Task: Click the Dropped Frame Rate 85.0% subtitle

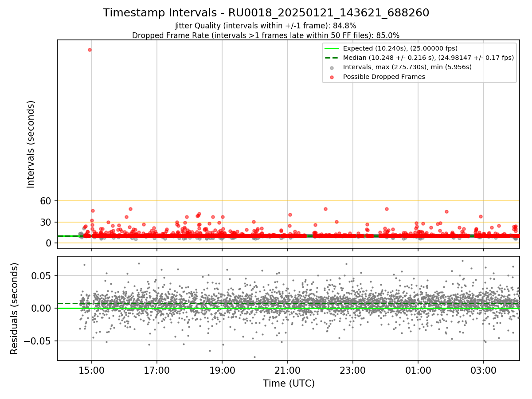Action: 266,35
